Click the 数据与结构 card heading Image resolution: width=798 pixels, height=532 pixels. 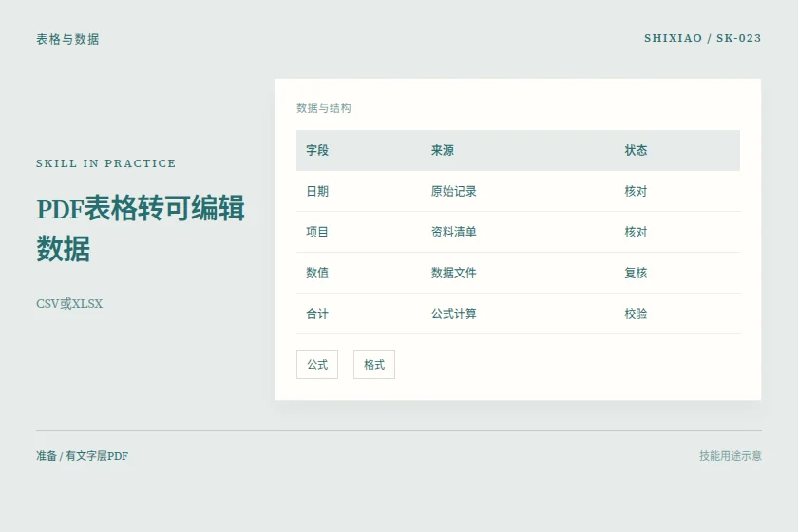pyautogui.click(x=324, y=108)
